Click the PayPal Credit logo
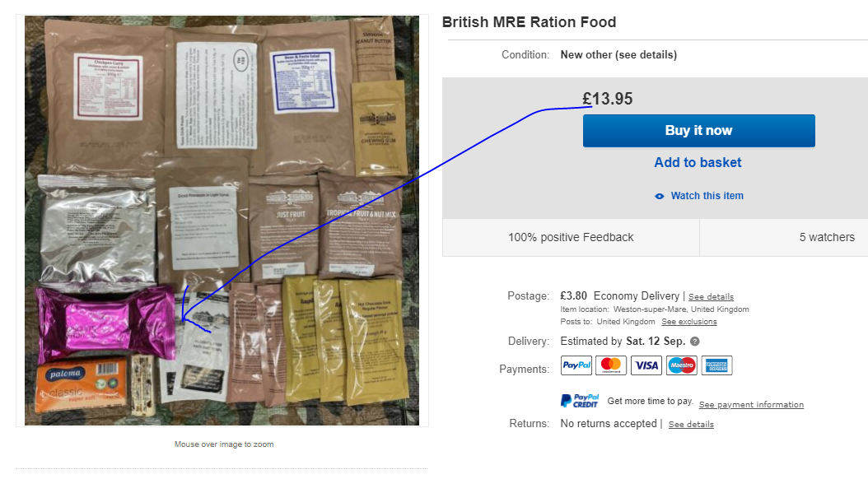The image size is (868, 479). coord(580,401)
